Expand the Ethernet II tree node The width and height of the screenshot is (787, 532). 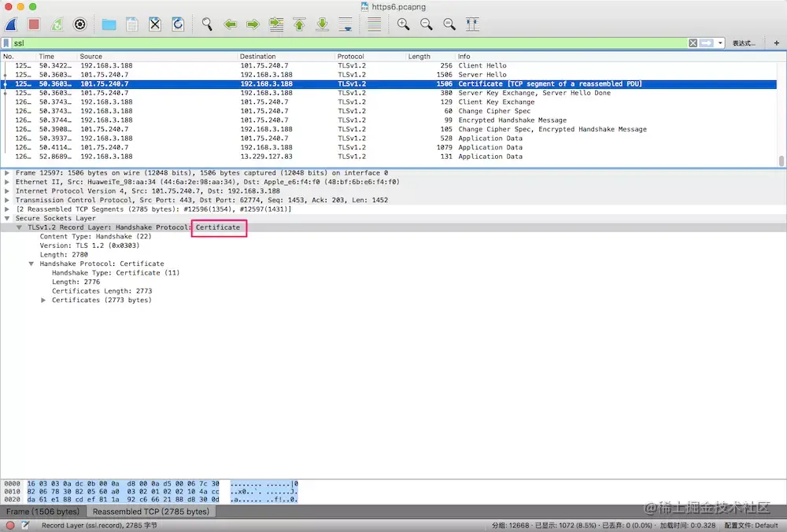click(x=7, y=182)
